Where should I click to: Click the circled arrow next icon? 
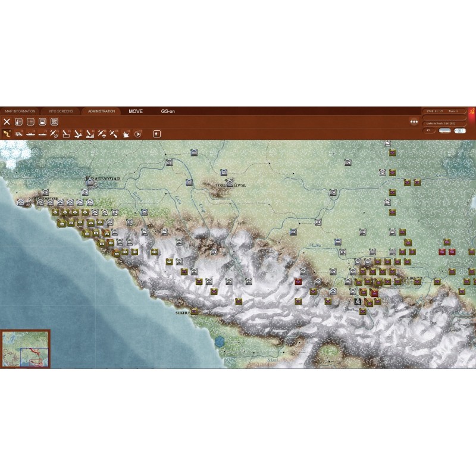pyautogui.click(x=138, y=134)
